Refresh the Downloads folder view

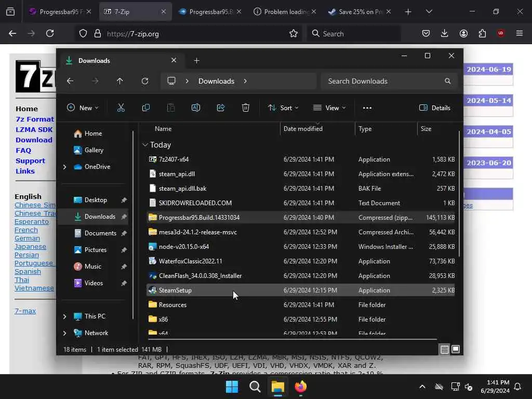pyautogui.click(x=145, y=81)
